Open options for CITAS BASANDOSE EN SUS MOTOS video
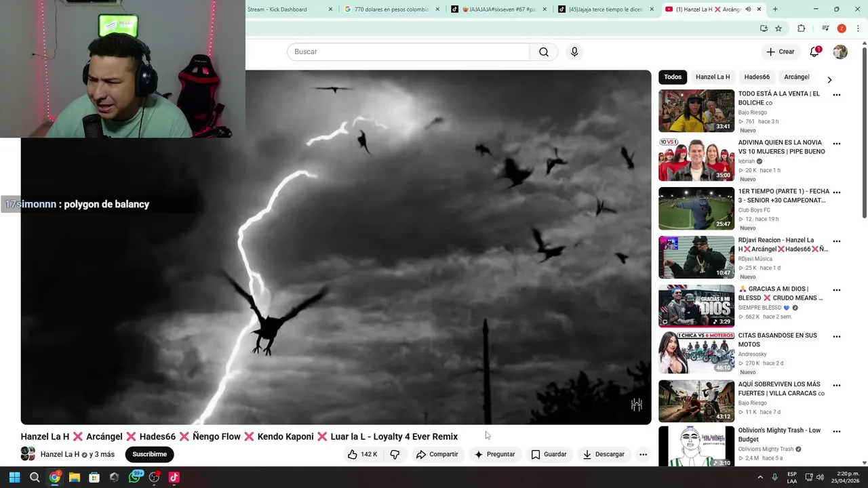The height and width of the screenshot is (488, 868). point(837,336)
